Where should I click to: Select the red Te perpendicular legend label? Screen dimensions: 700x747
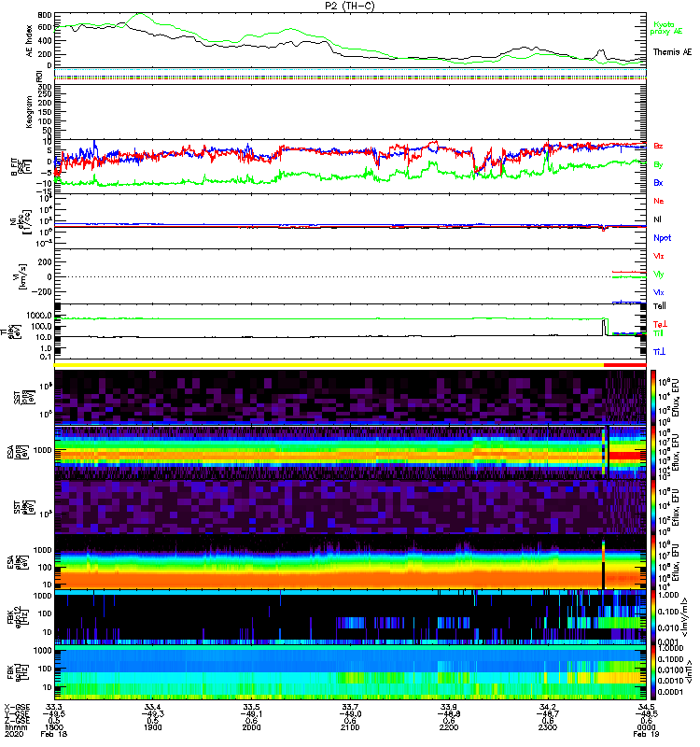tap(660, 324)
